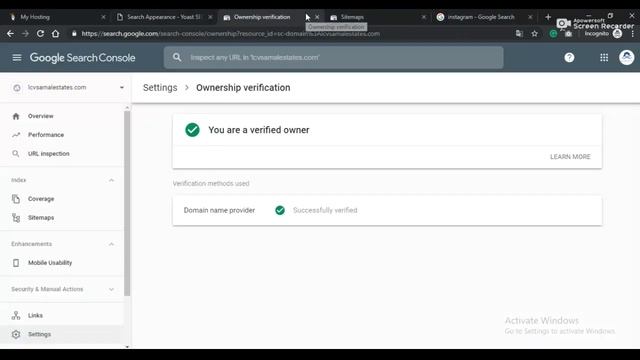The image size is (640, 360).
Task: Open Links in the sidebar
Action: [62, 315]
